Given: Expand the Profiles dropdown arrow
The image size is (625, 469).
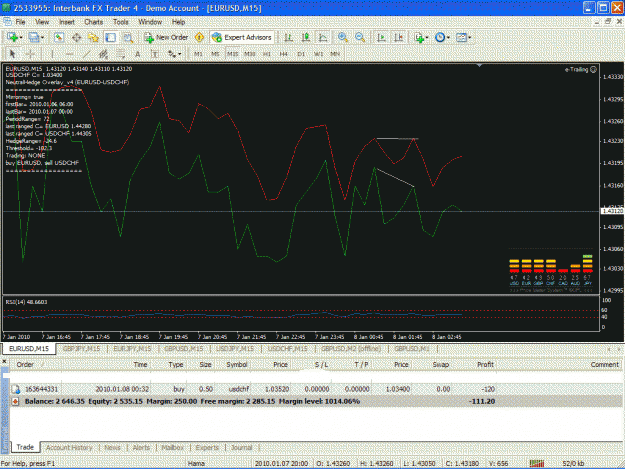Looking at the screenshot, I should point(42,37).
